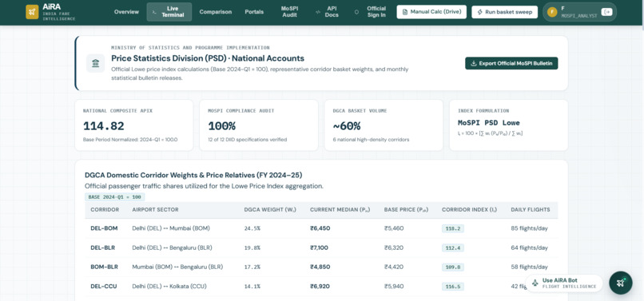The image size is (644, 301).
Task: Click the download icon in Export Bulletin button
Action: (x=473, y=63)
